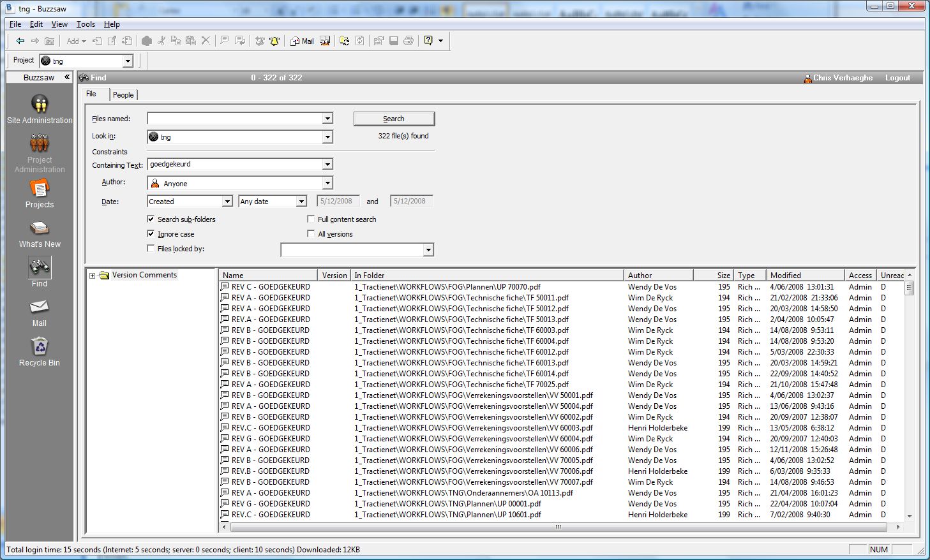
Task: Open the Add toolbar dropdown
Action: (76, 41)
